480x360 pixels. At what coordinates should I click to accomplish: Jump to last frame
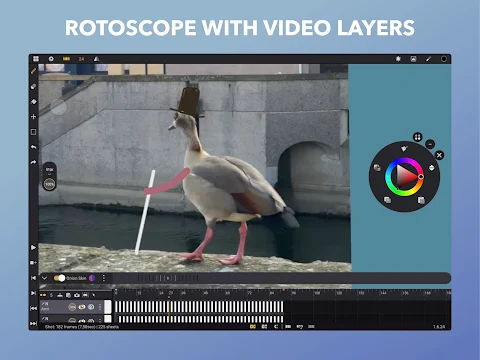pos(33,323)
